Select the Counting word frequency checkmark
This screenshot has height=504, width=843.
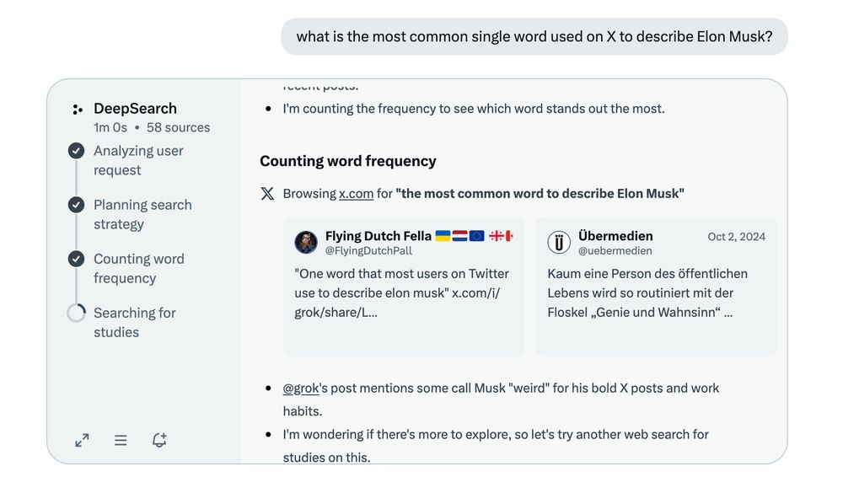[77, 259]
